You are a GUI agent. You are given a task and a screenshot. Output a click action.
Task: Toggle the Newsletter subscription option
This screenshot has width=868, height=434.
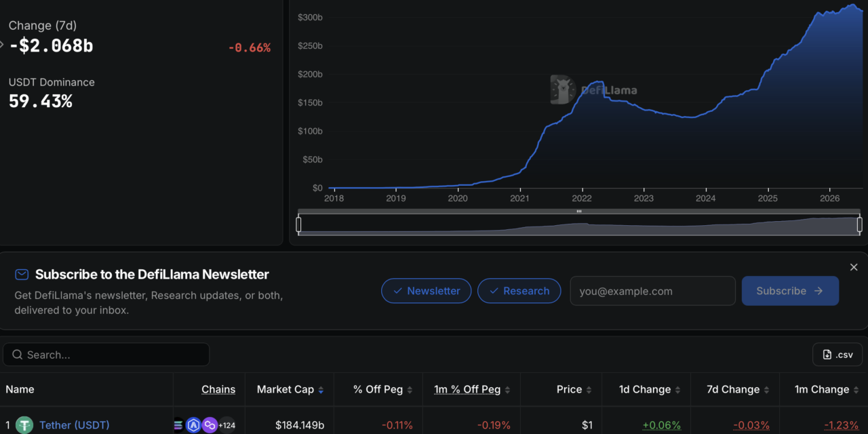tap(427, 291)
